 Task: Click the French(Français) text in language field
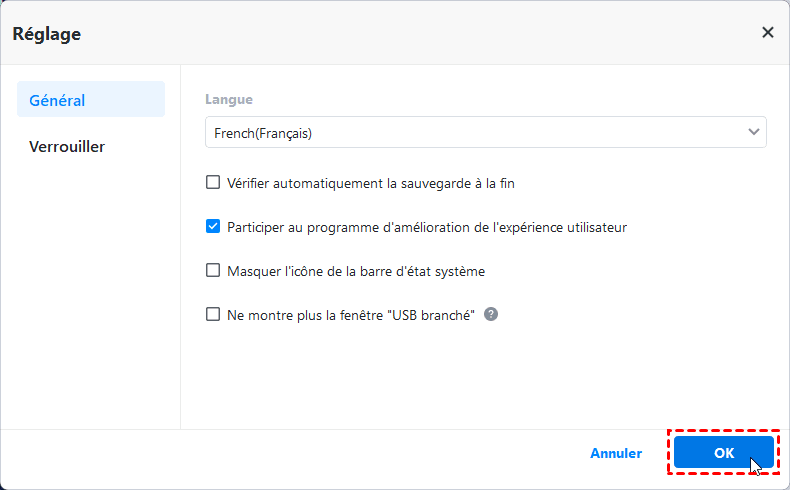click(264, 132)
